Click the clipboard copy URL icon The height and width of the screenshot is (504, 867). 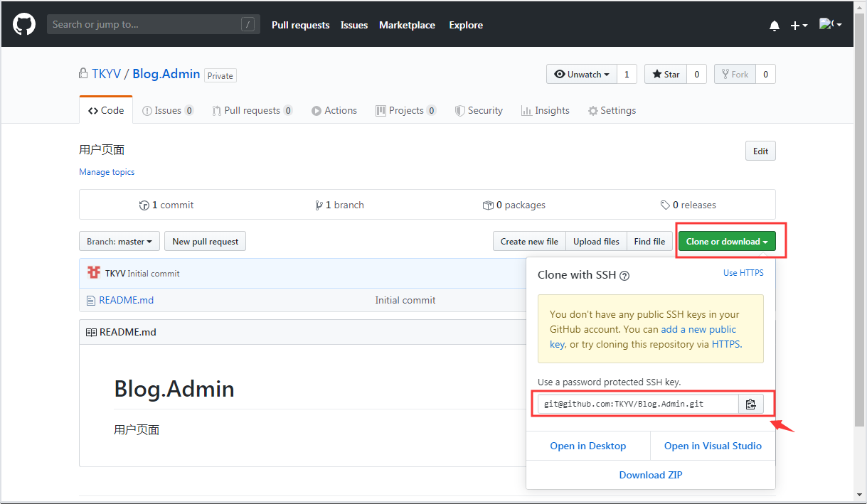750,404
